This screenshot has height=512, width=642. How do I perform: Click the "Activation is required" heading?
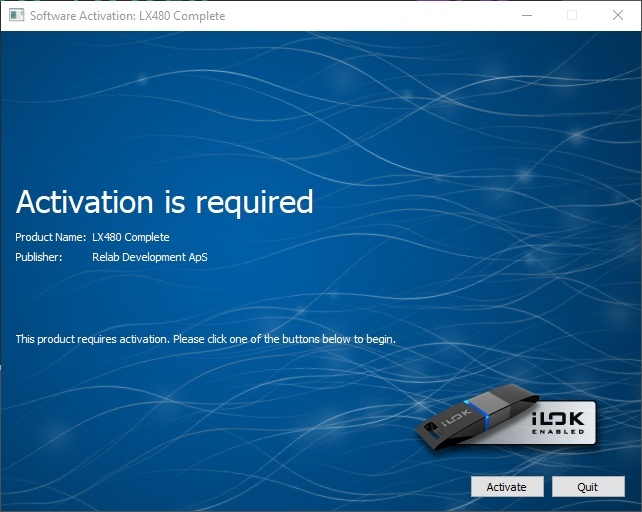coord(164,202)
